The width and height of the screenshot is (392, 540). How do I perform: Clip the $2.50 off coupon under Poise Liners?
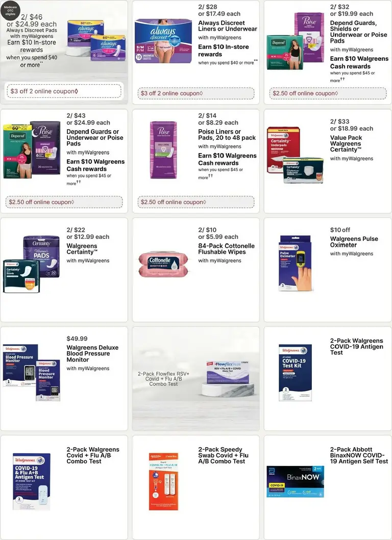[x=195, y=202]
